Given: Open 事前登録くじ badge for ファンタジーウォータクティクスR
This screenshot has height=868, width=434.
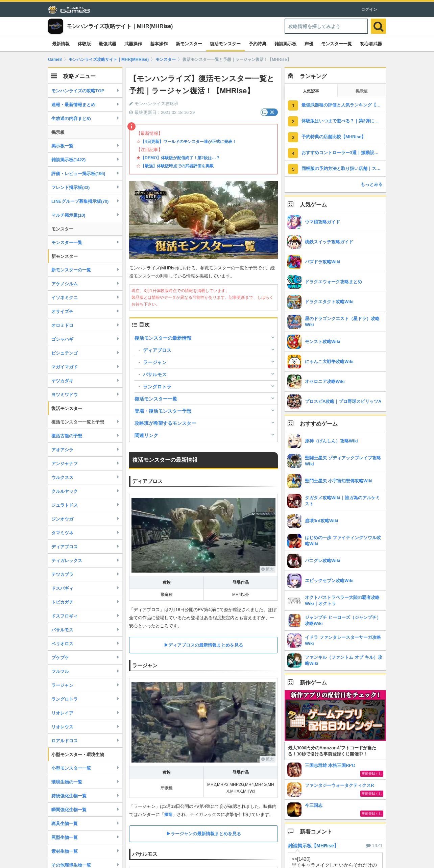Looking at the screenshot, I should coord(372,793).
